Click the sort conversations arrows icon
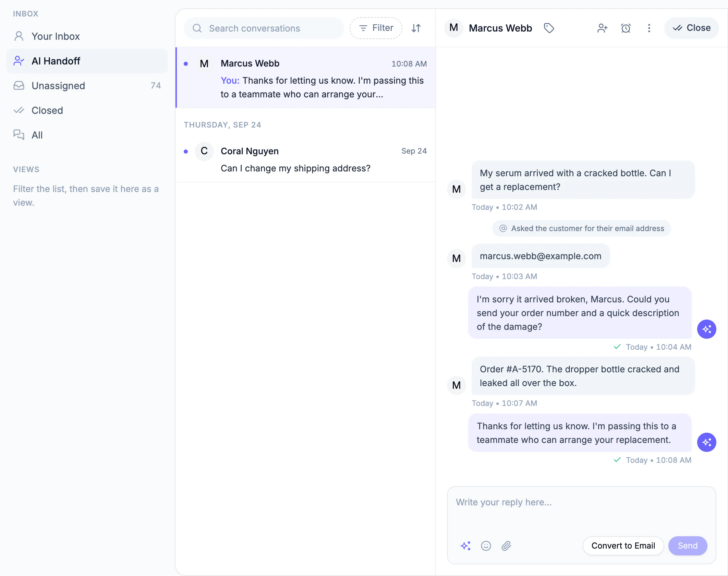 click(416, 28)
